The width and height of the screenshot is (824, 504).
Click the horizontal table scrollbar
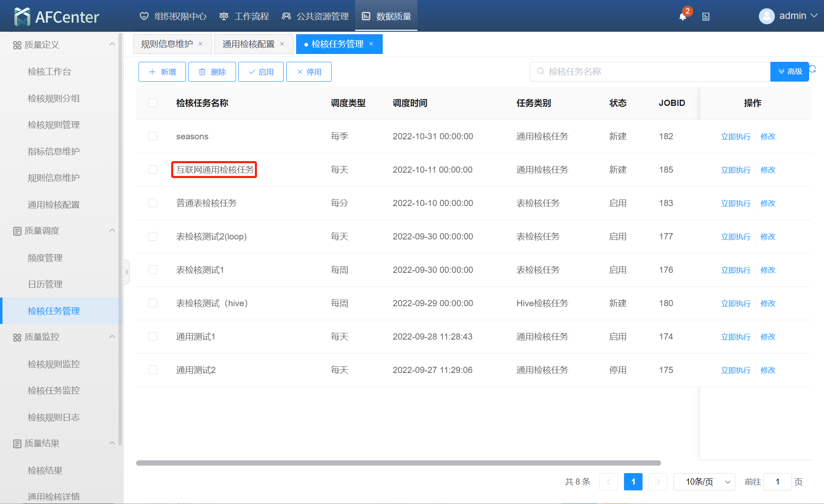click(x=398, y=463)
